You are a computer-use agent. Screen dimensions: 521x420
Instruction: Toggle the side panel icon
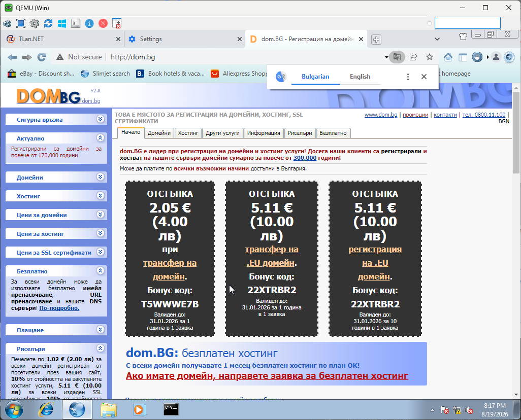pyautogui.click(x=463, y=57)
